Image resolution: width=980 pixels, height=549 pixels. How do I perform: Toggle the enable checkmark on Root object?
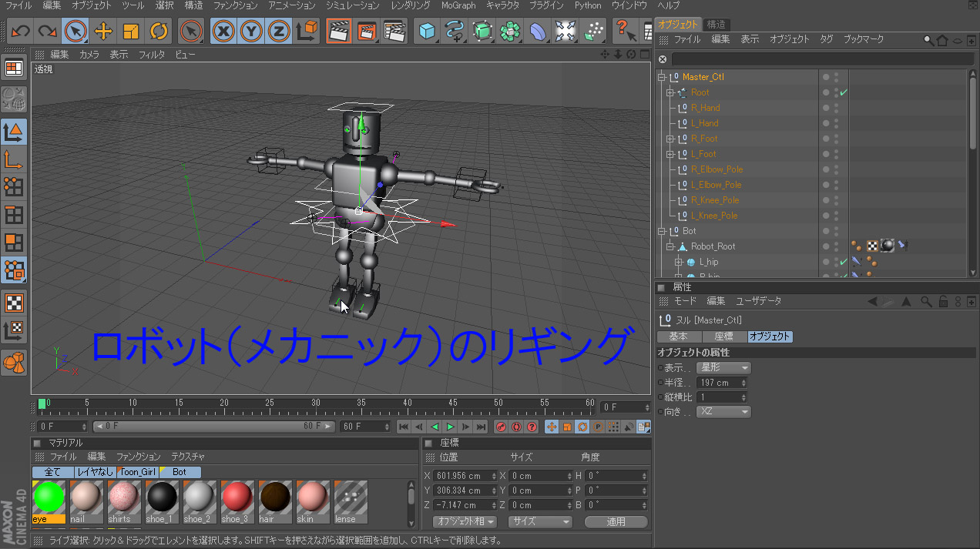(x=844, y=92)
